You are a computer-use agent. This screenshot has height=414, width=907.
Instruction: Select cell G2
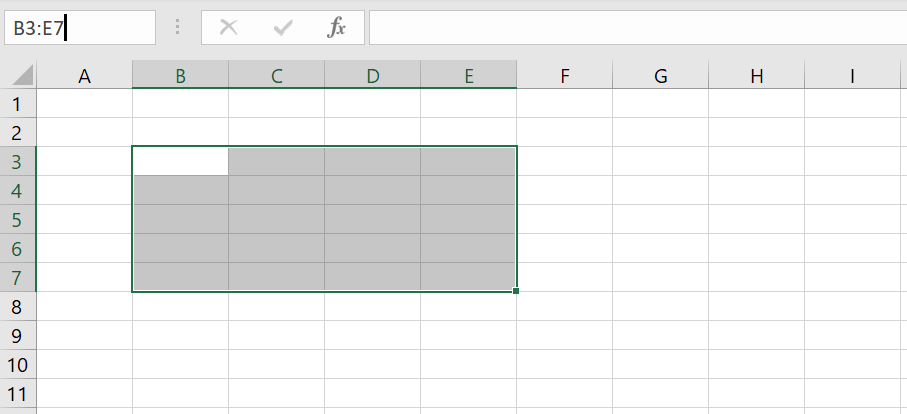click(x=660, y=132)
